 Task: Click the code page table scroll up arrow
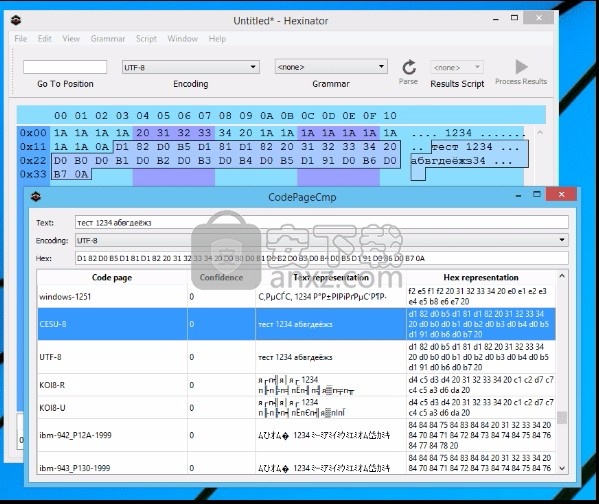pyautogui.click(x=562, y=275)
